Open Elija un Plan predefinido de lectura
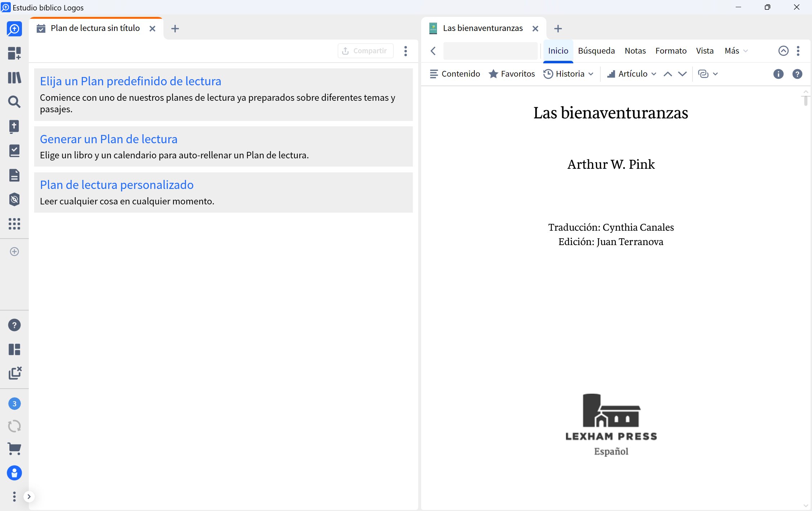Viewport: 812px width, 511px height. [130, 81]
